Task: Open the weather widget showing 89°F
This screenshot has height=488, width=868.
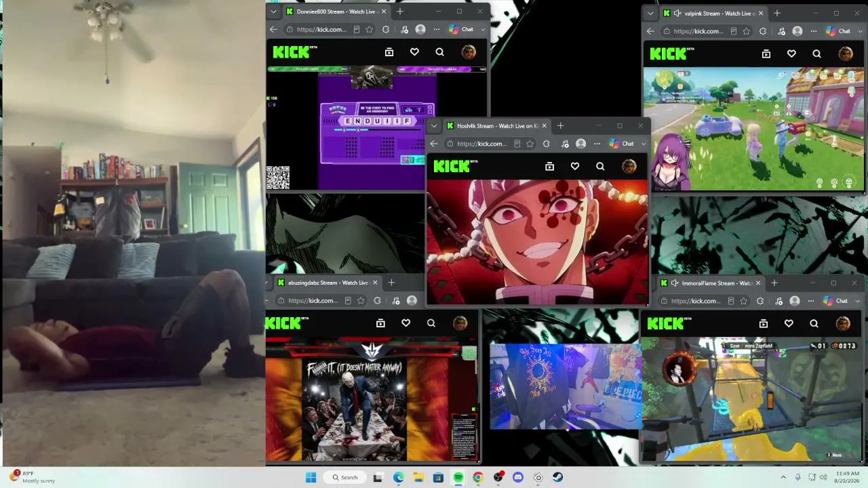Action: click(33, 477)
